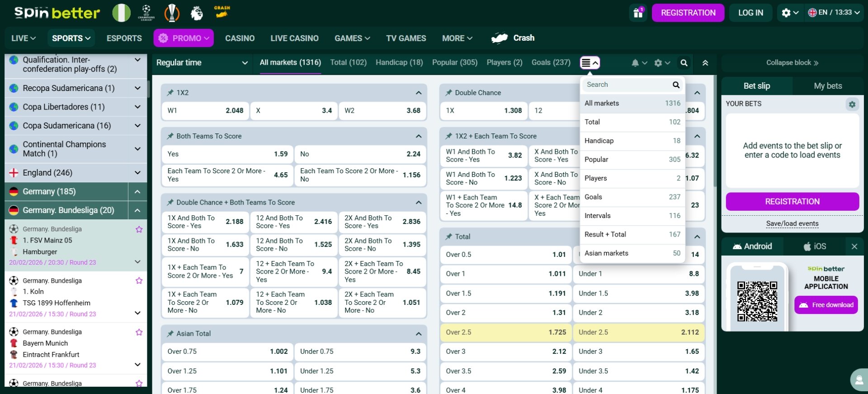
Task: Collapse Germany (185) section
Action: click(x=137, y=192)
